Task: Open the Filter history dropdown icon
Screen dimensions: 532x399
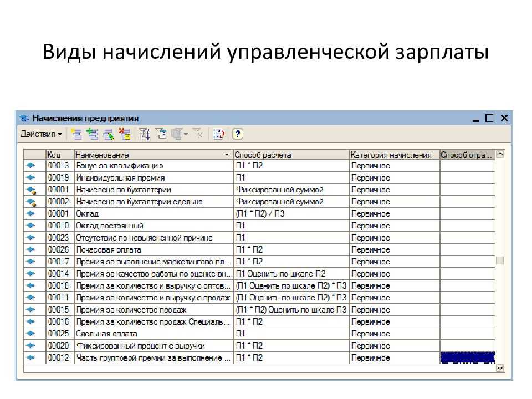Action: [x=180, y=134]
